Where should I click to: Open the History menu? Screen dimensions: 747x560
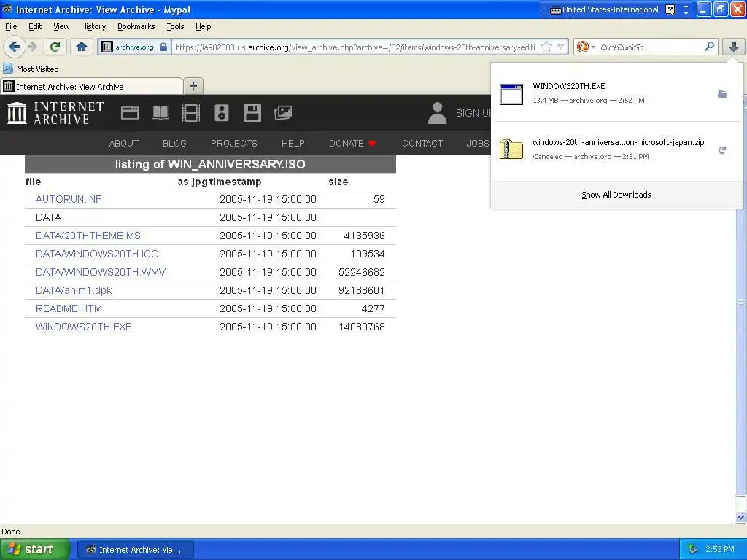[93, 26]
